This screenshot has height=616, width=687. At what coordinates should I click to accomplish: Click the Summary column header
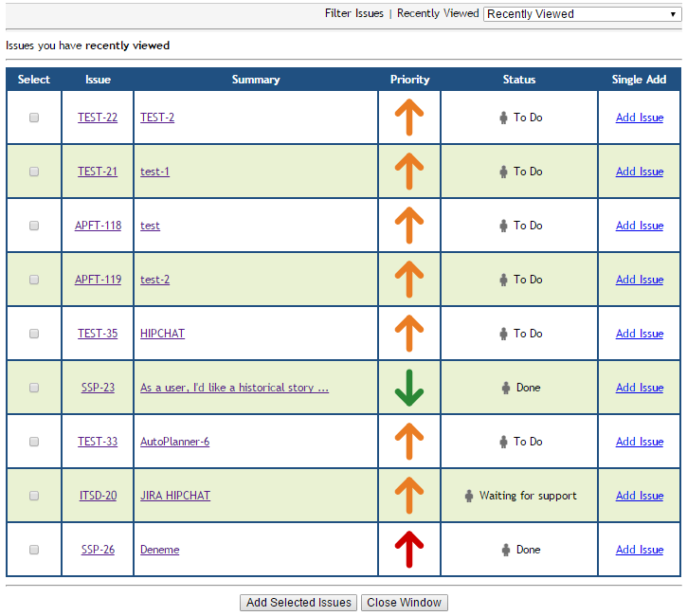pos(256,80)
